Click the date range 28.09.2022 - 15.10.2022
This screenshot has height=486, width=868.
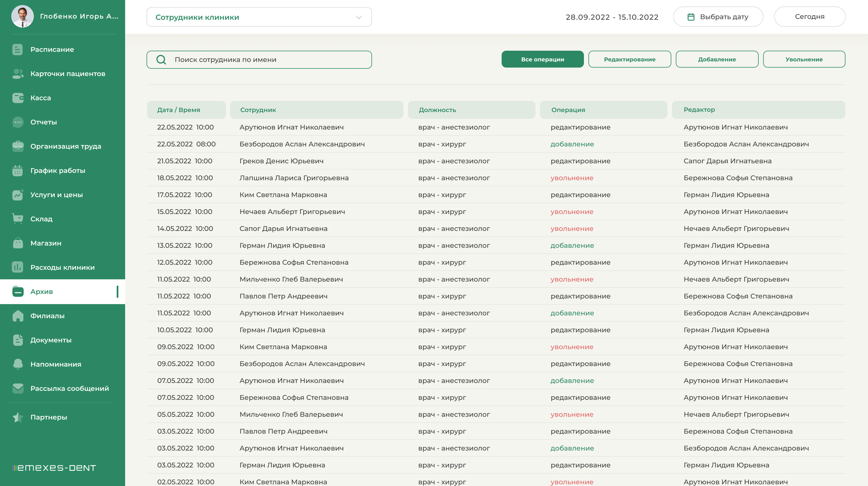click(612, 17)
